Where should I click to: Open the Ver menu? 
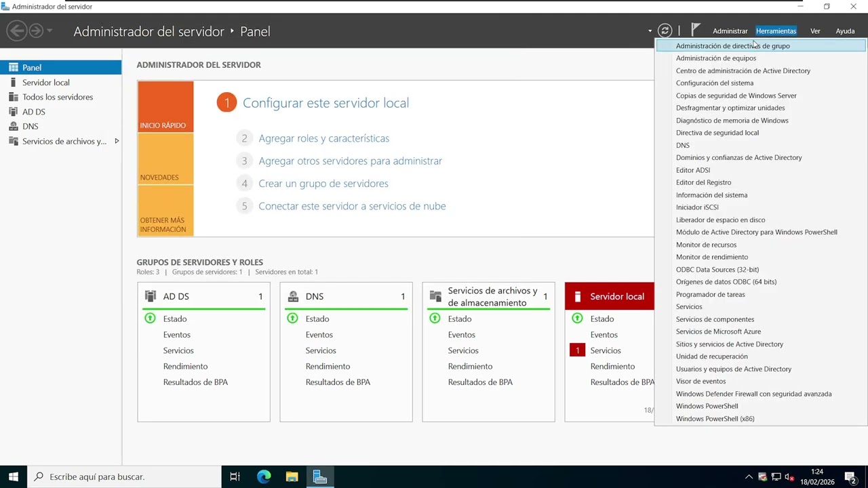pyautogui.click(x=815, y=30)
